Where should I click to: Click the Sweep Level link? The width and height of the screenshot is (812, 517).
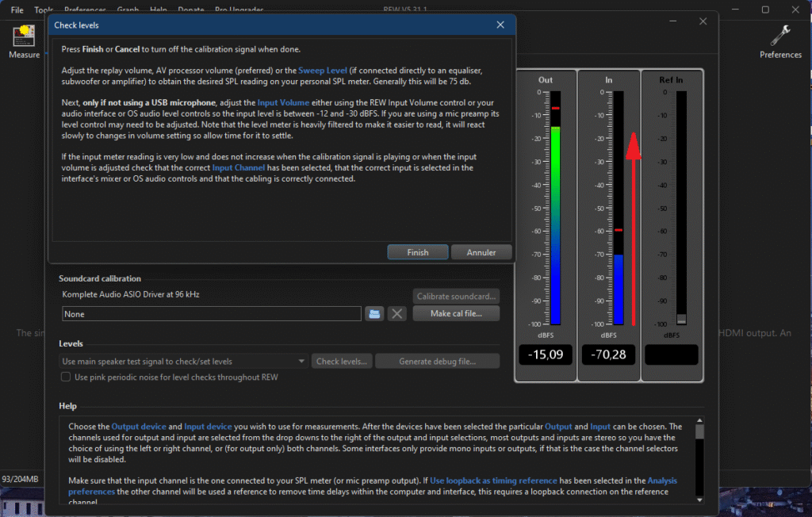(322, 71)
